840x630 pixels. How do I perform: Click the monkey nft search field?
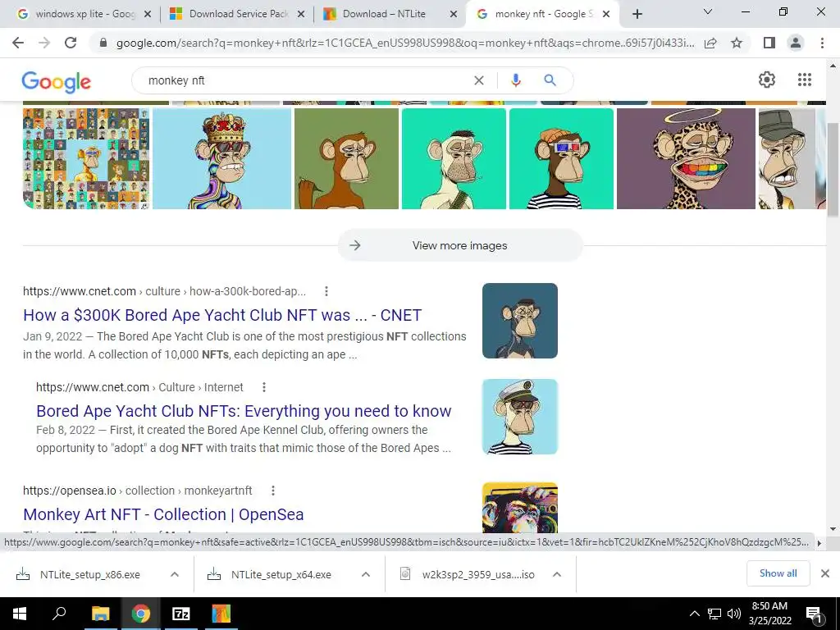[305, 80]
